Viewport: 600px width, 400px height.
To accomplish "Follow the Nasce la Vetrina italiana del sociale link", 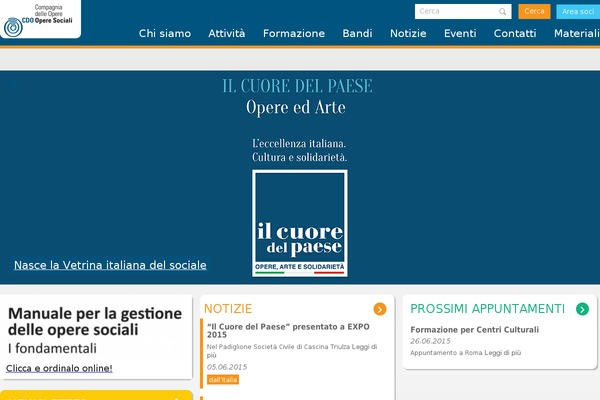I will click(110, 265).
